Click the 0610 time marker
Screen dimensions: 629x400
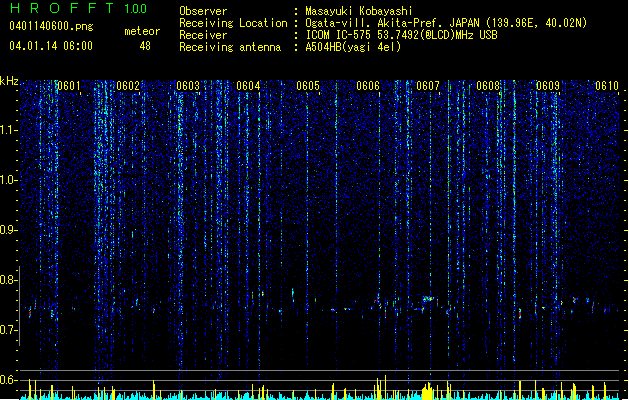point(607,86)
